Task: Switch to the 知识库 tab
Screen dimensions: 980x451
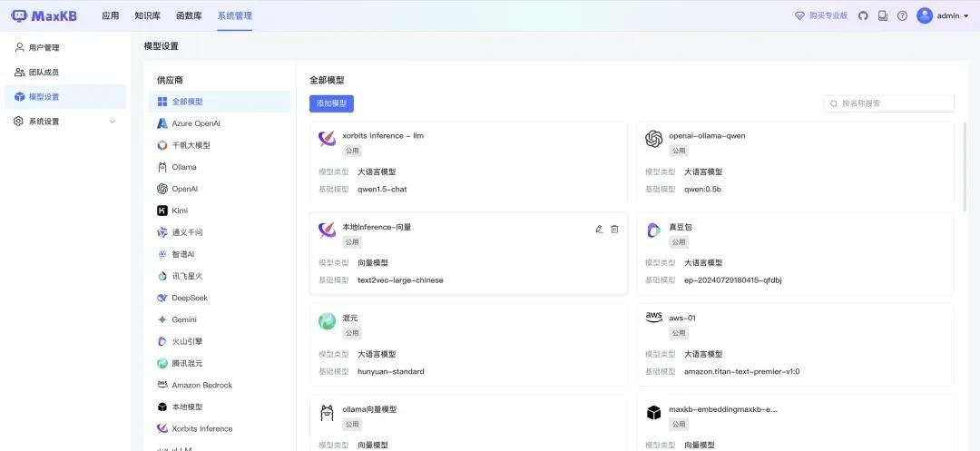Action: click(148, 15)
